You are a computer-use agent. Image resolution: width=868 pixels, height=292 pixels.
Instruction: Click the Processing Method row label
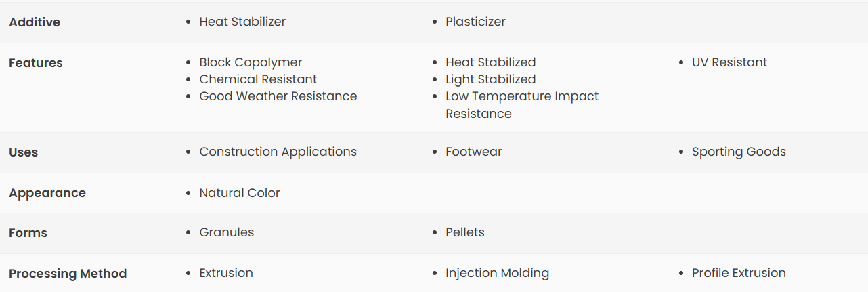click(x=68, y=274)
